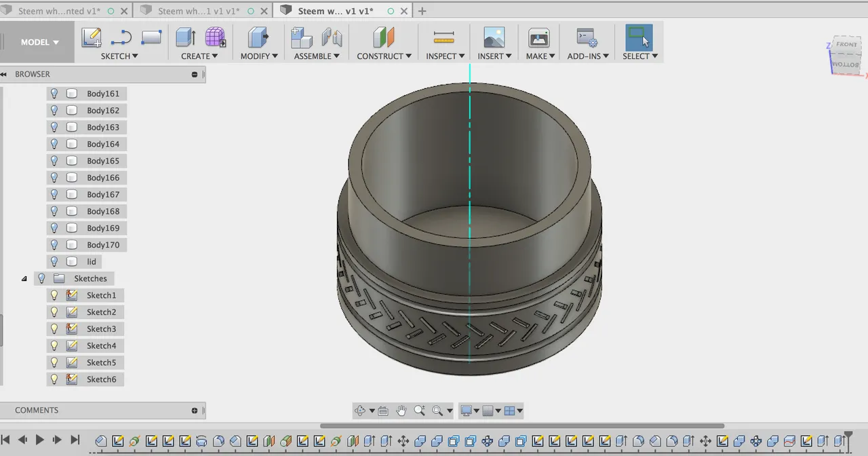Switch to the 'Steem wh...nted v1*' tab
The width and height of the screenshot is (868, 456).
coord(59,12)
